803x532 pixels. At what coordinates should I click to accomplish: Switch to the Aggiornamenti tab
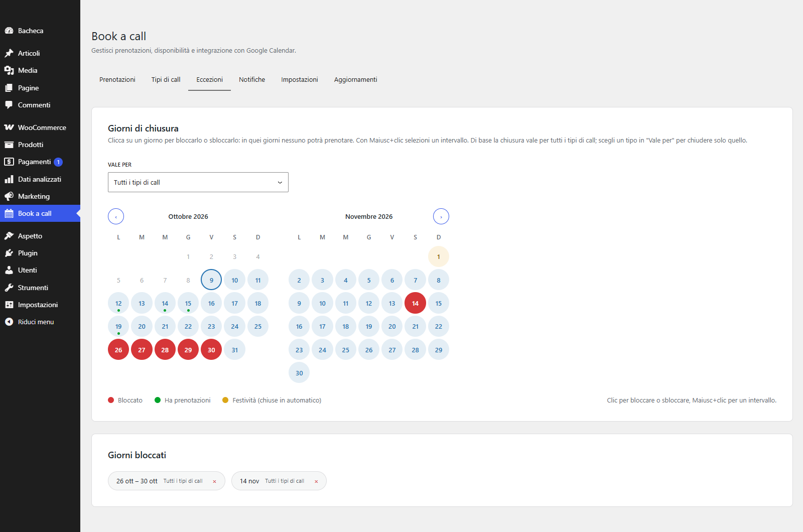356,79
